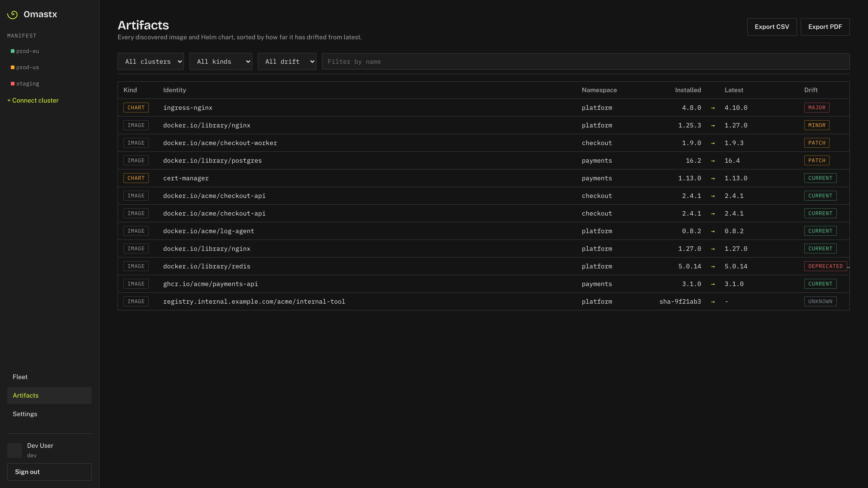Screen dimensions: 868x488
Task: Click Sign out button
Action: 50,472
